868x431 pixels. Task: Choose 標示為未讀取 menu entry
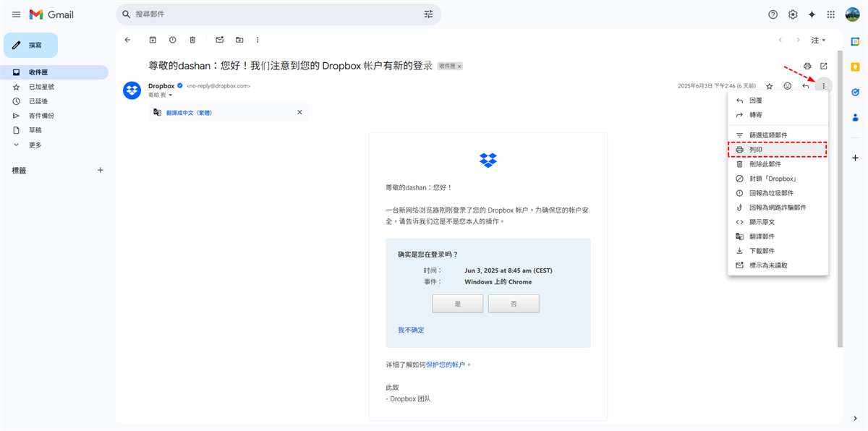[778, 265]
